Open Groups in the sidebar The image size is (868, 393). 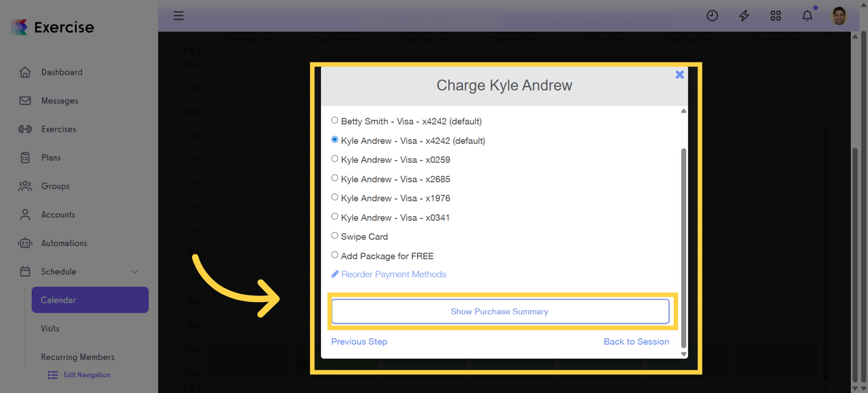click(x=55, y=186)
